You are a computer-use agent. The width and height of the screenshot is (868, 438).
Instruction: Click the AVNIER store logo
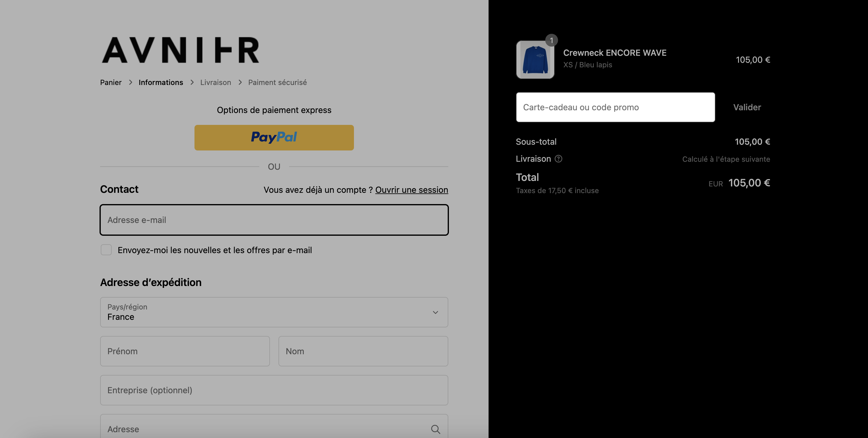(180, 50)
